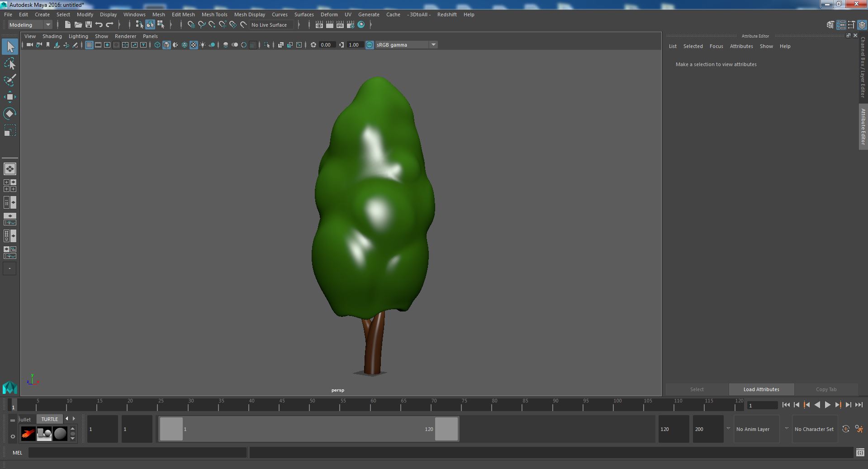Toggle film gate in viewport

pos(98,45)
